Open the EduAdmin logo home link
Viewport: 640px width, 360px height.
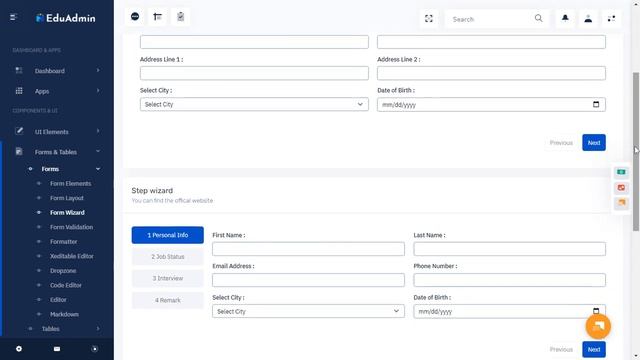tap(66, 18)
